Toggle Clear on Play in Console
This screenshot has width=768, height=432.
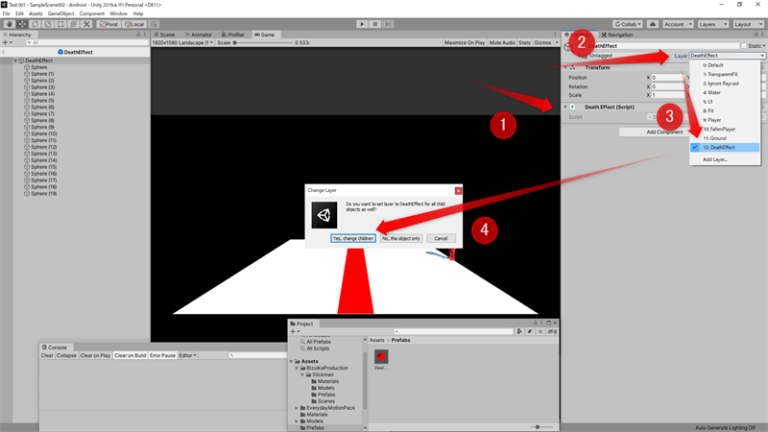tap(95, 355)
